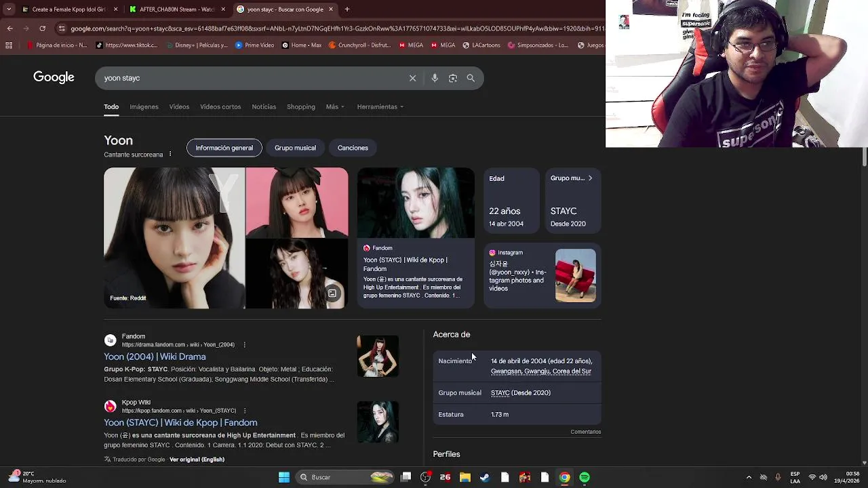
Task: Open the Home - Max bookmark
Action: click(301, 45)
